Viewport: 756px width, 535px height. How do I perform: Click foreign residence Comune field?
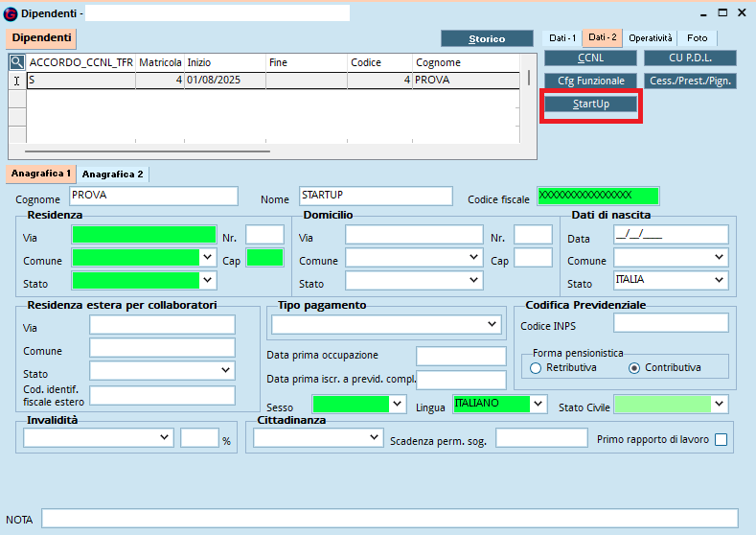[163, 348]
